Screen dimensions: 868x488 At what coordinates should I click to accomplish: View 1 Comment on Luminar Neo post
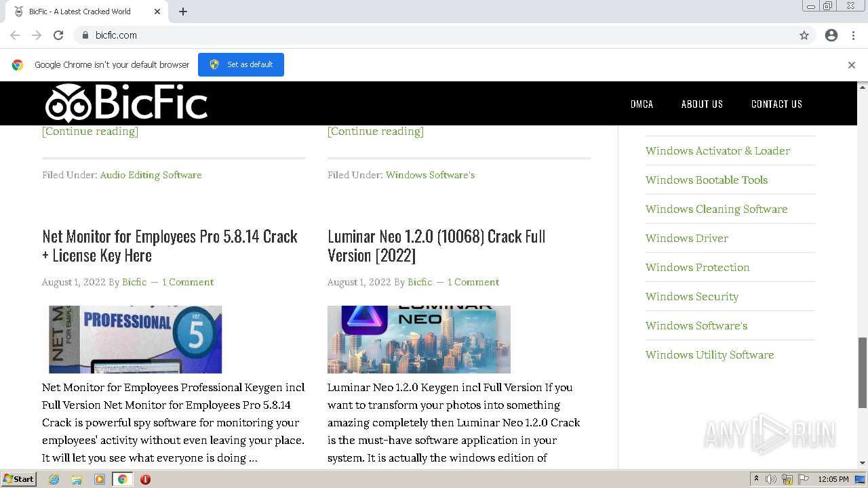click(473, 282)
